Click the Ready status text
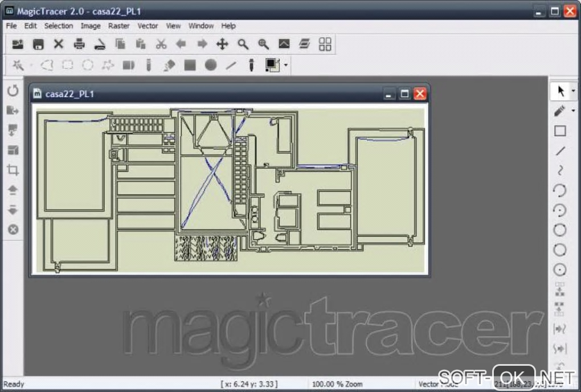Screen dimensions: 581x392 [x=14, y=384]
